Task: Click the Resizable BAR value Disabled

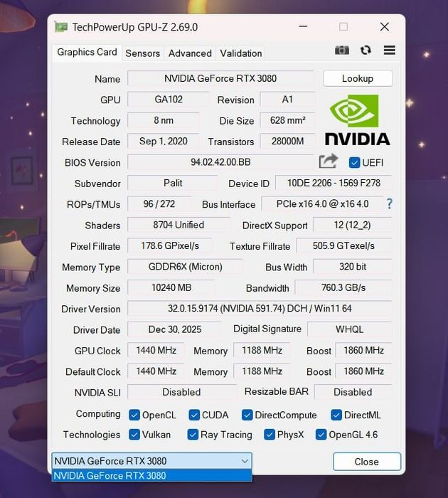Action: click(x=353, y=393)
